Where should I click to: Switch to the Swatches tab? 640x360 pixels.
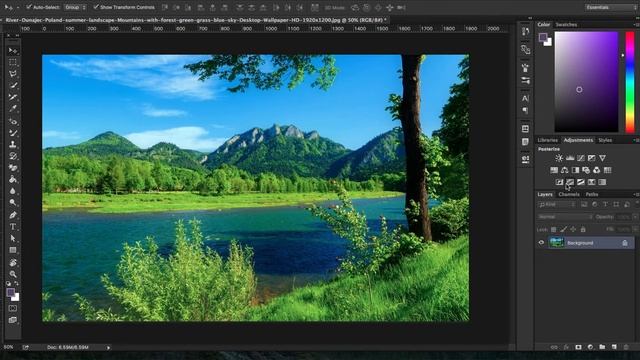[566, 24]
